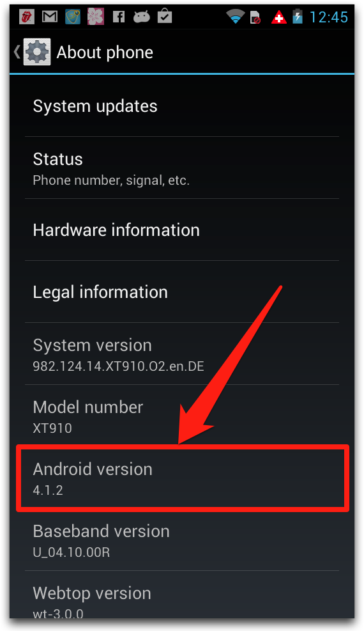Viewport: 364px width, 631px height.
Task: Tap the Rolling Stones tongue notification icon
Action: tap(27, 17)
